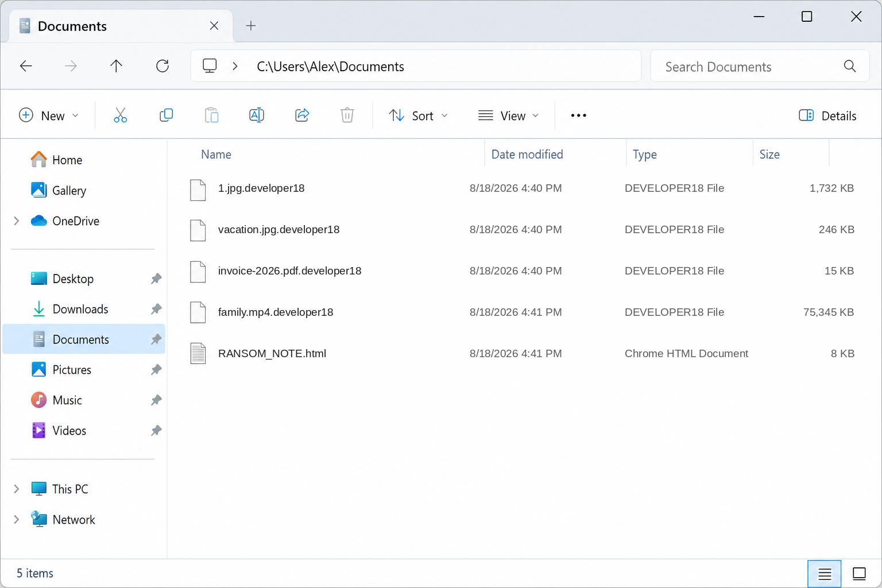
Task: Expand the Network tree node
Action: (17, 520)
